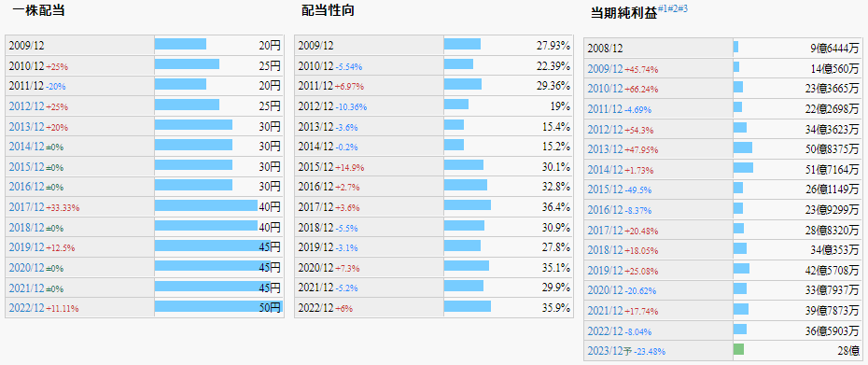Open footnote link #1 beside 当期純利益
Image resolution: width=868 pixels, height=365 pixels.
pos(663,9)
